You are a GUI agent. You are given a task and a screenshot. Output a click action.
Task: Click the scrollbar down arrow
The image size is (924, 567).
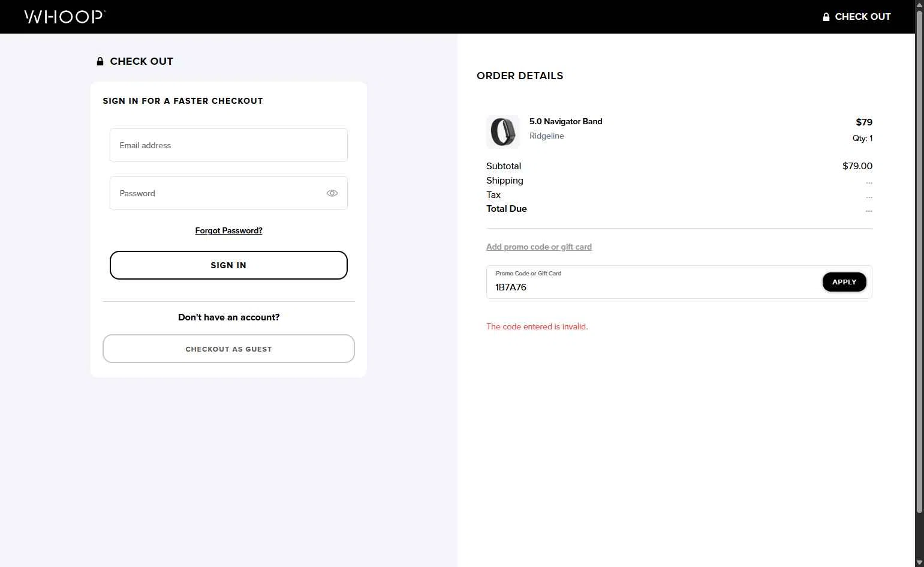point(919,562)
